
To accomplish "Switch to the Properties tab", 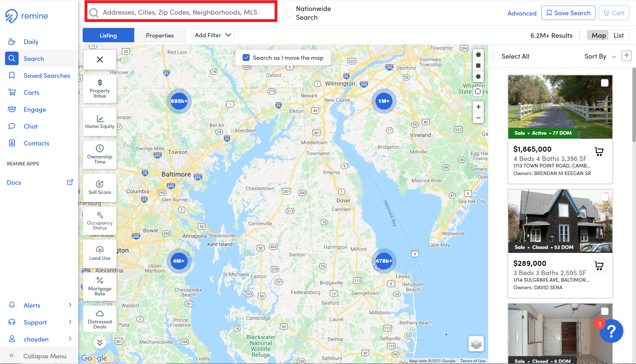I will coord(160,35).
